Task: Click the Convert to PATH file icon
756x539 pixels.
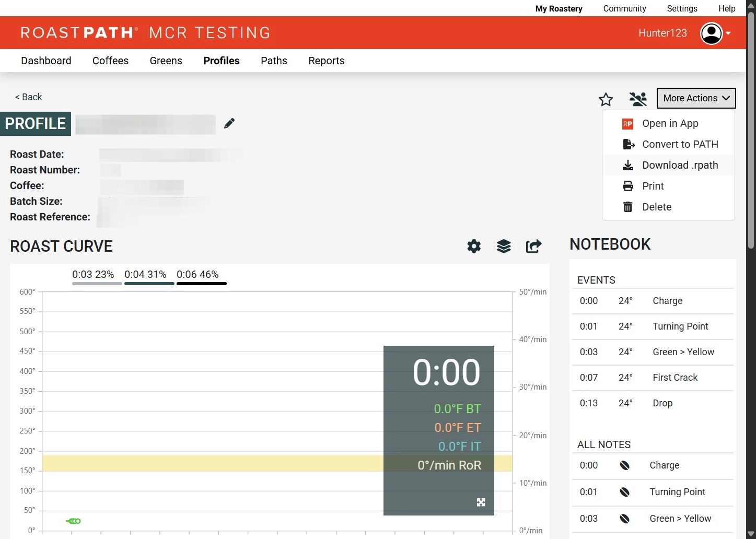Action: pos(629,144)
